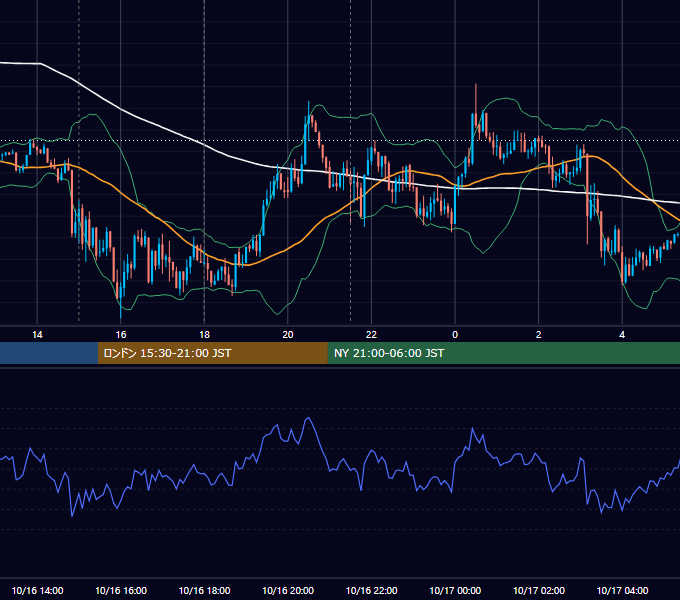
Task: Click the 4 hour axis label
Action: (x=622, y=335)
